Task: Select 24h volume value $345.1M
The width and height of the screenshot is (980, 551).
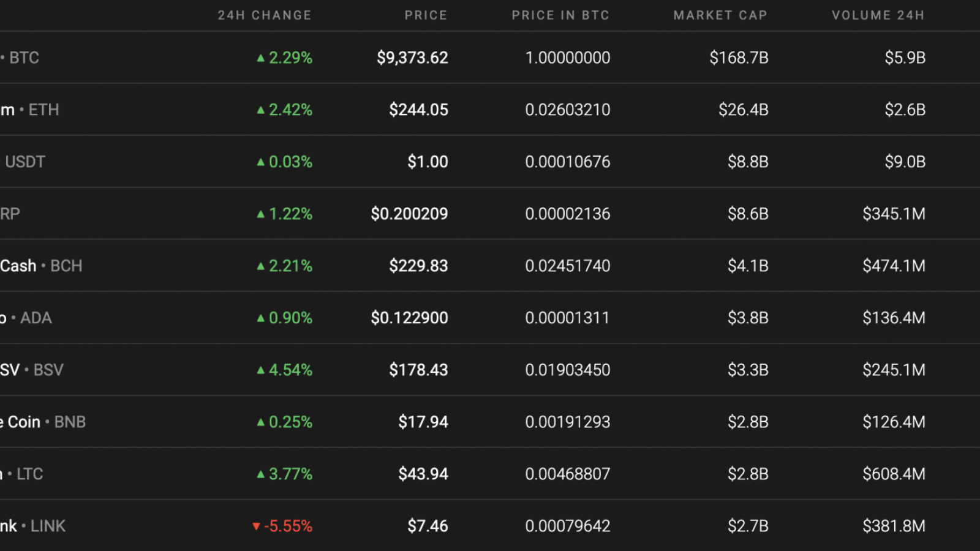Action: pos(894,214)
